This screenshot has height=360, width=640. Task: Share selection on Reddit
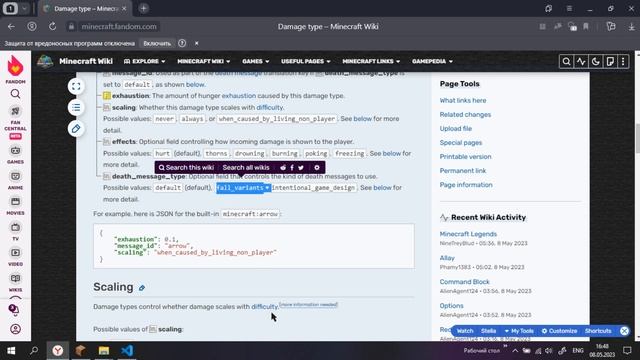pyautogui.click(x=283, y=167)
